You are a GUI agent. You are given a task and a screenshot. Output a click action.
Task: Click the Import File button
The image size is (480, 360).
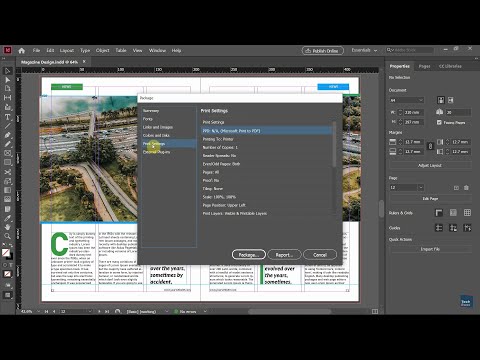point(430,249)
